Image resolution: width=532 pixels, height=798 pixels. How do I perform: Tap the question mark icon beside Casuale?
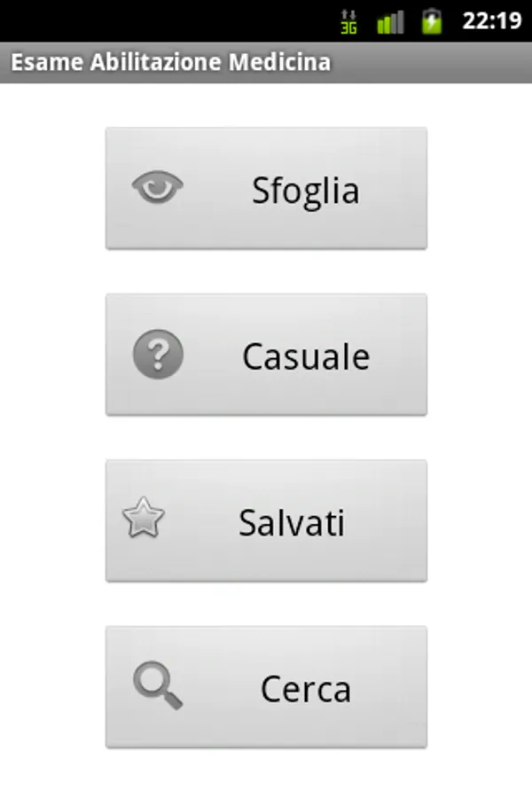[x=158, y=355]
